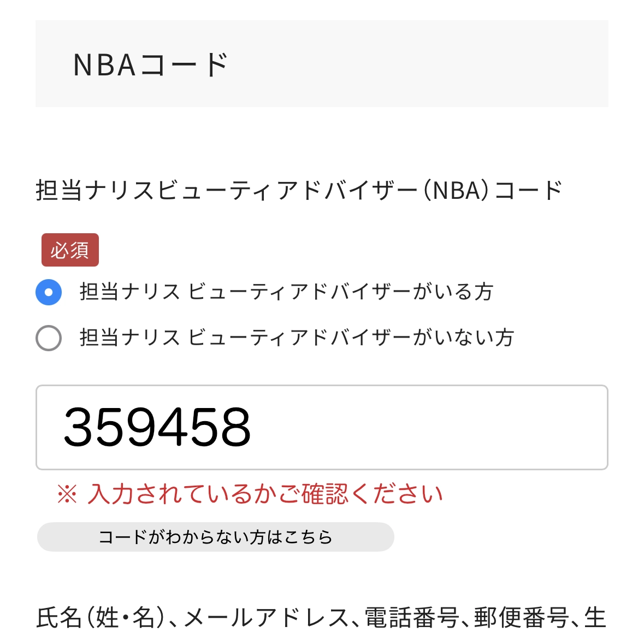The width and height of the screenshot is (644, 644).
Task: Click the gray NBAコード header bar
Action: (415, 64)
